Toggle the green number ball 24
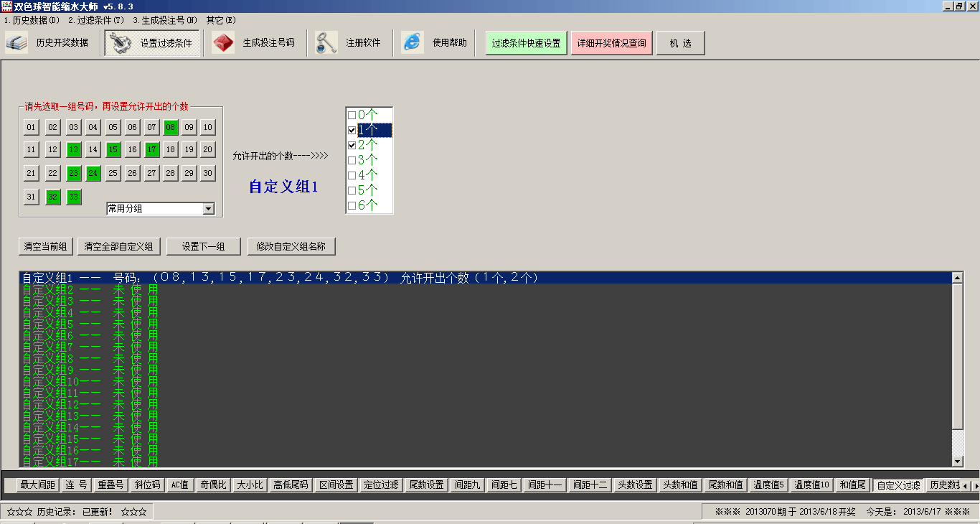The height and width of the screenshot is (524, 980). 93,173
